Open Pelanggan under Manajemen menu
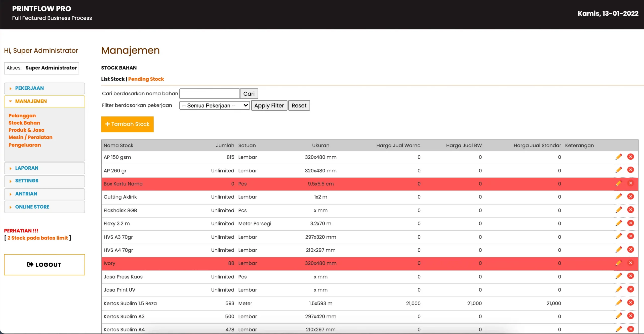Viewport: 644px width, 334px height. point(22,116)
